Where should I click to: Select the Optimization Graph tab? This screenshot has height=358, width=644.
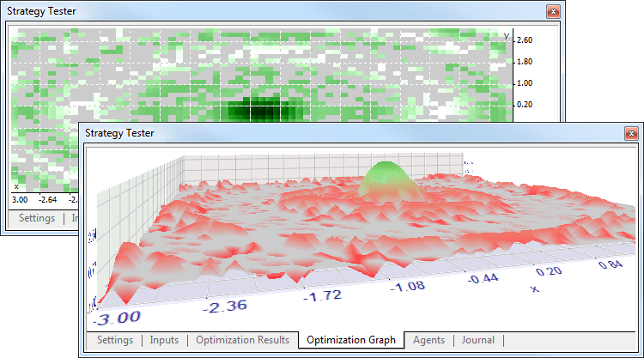[351, 340]
